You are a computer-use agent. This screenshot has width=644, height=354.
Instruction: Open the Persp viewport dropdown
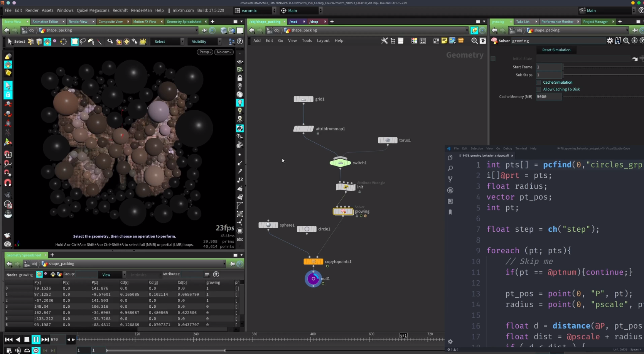[205, 52]
